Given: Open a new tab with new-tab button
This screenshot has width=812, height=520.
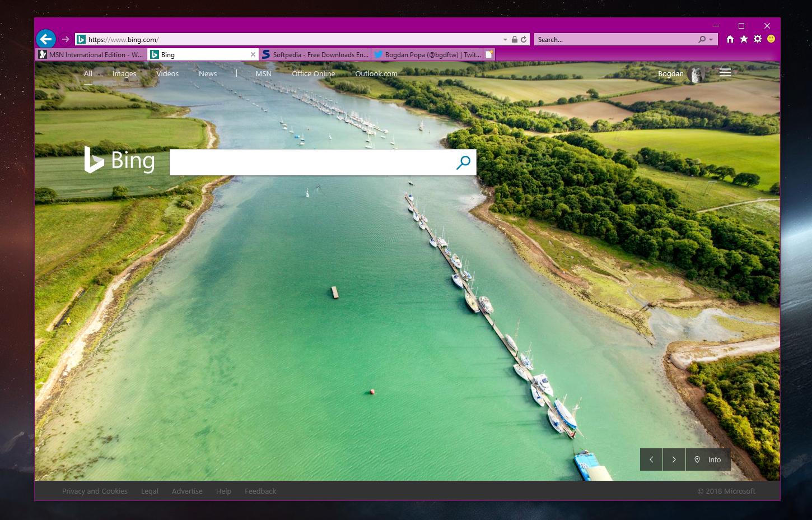Looking at the screenshot, I should click(489, 54).
